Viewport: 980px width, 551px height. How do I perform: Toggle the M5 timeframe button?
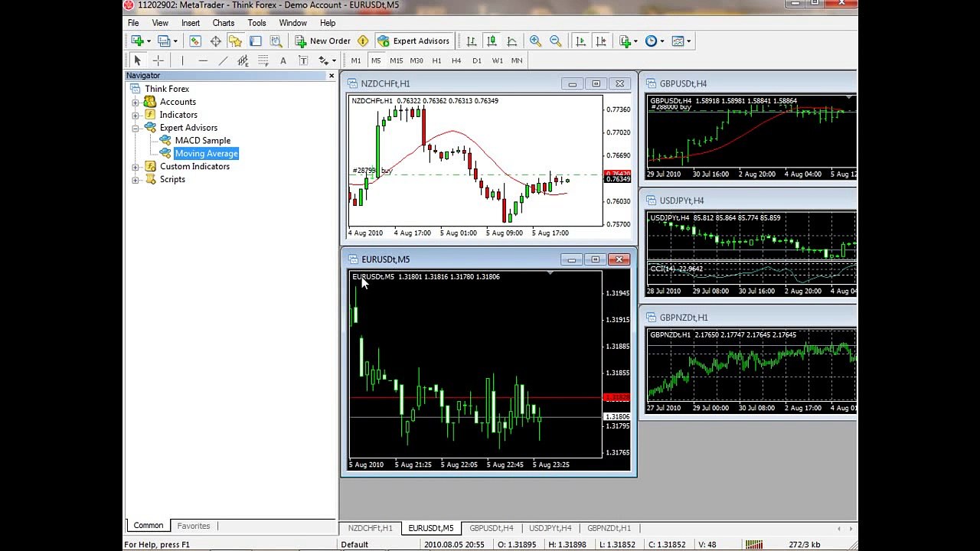(376, 60)
